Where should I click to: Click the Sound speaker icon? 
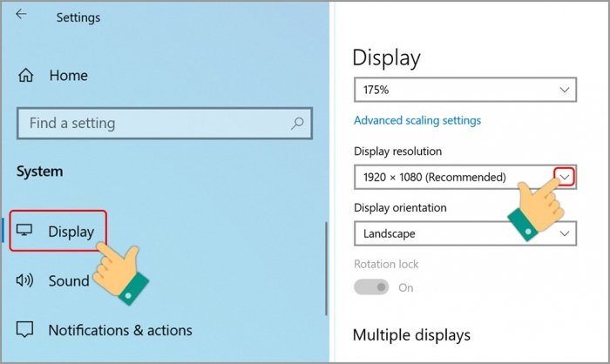click(x=25, y=280)
